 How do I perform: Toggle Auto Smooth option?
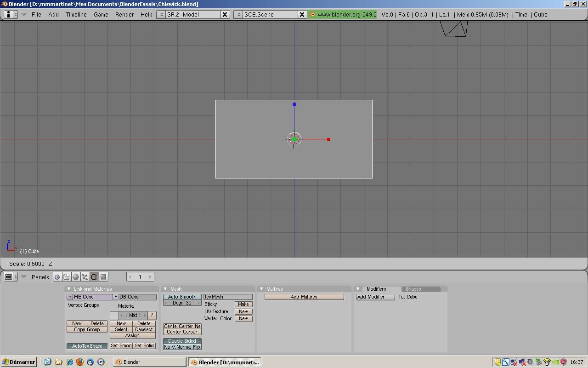pos(182,297)
